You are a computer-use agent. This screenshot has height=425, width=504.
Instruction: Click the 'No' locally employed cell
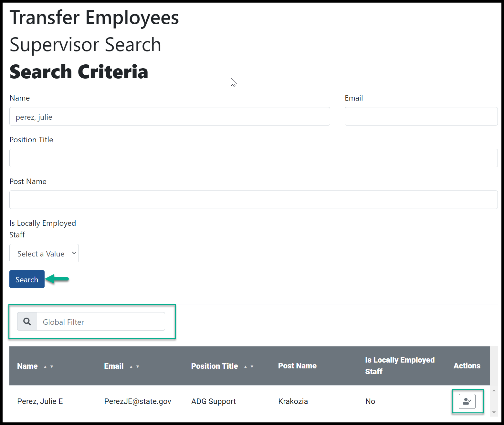[x=370, y=401]
